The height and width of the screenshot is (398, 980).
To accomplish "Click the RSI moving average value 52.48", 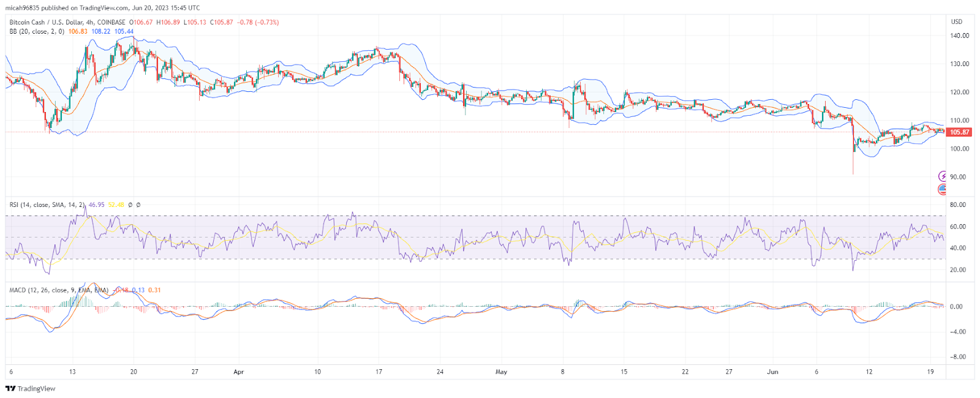I will (116, 205).
